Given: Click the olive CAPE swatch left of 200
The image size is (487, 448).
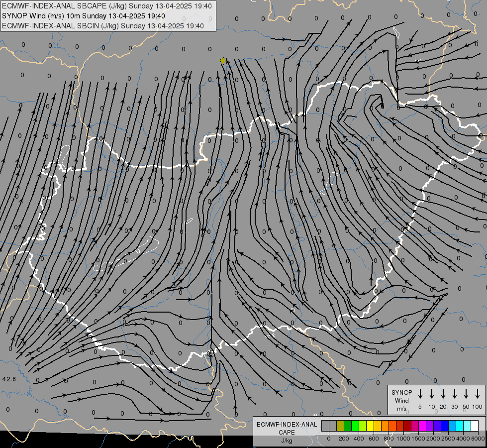Looking at the screenshot, I should pyautogui.click(x=340, y=426).
